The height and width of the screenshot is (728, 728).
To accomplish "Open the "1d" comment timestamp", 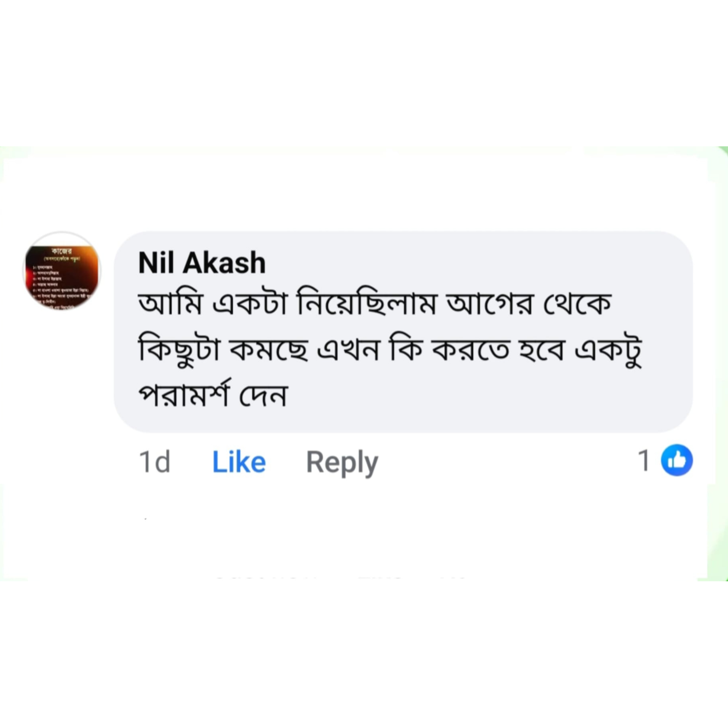I will [154, 462].
